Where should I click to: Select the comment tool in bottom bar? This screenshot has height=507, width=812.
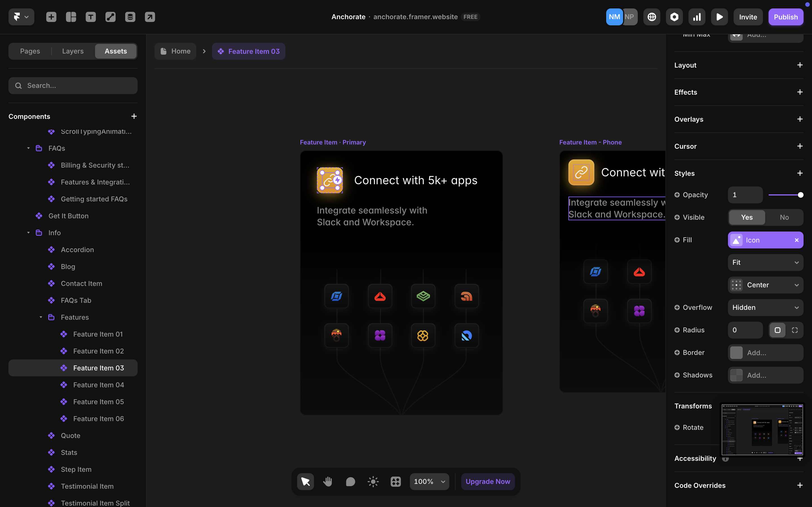click(x=350, y=482)
